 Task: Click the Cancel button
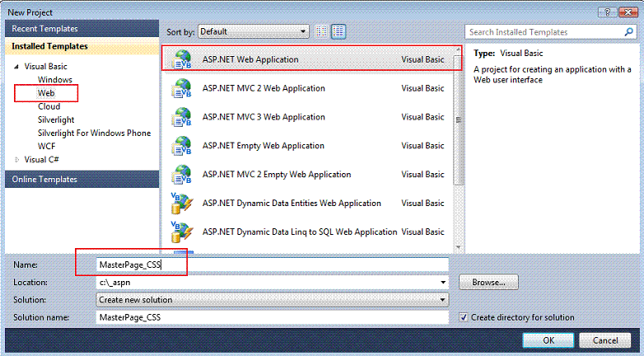click(605, 340)
